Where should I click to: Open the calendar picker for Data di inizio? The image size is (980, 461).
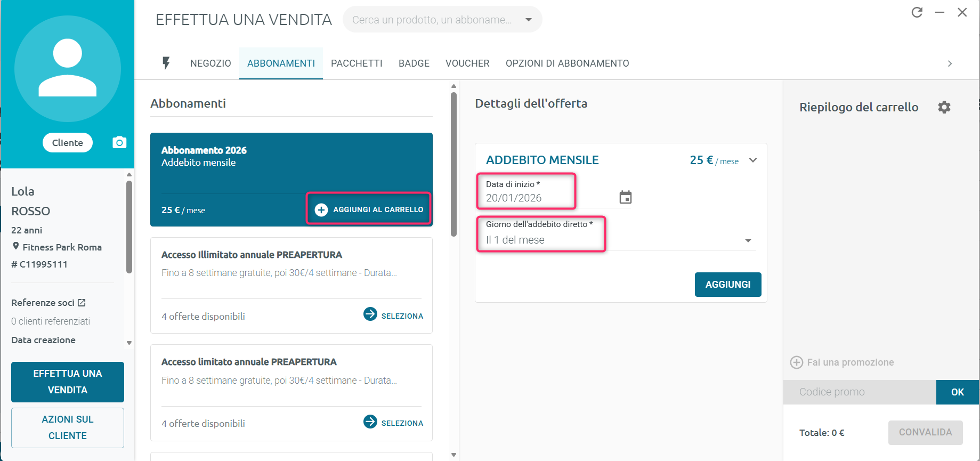coord(626,197)
